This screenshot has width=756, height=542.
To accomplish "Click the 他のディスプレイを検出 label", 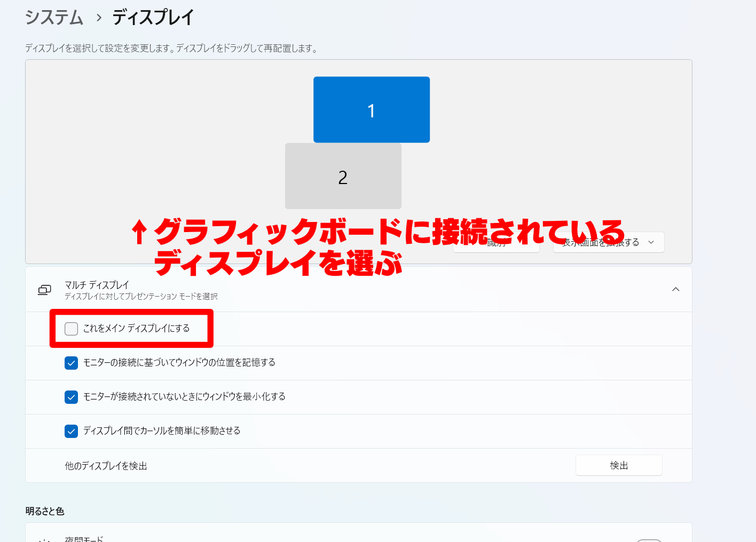I will [x=106, y=466].
